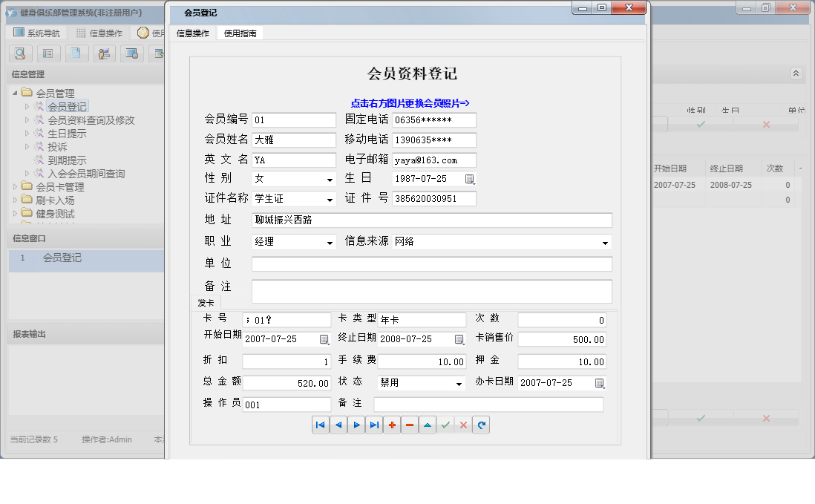This screenshot has width=815, height=504.
Task: Open the 系统导航 menu item
Action: (x=42, y=31)
